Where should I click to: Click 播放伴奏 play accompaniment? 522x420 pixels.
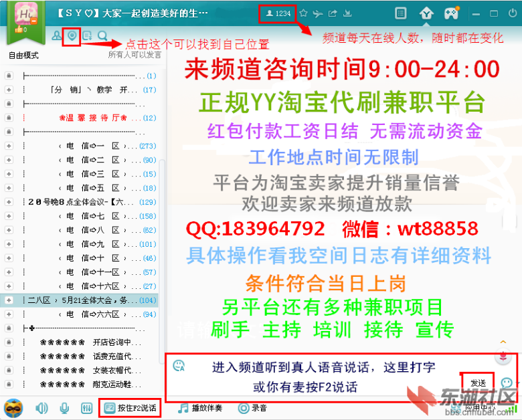pos(199,408)
